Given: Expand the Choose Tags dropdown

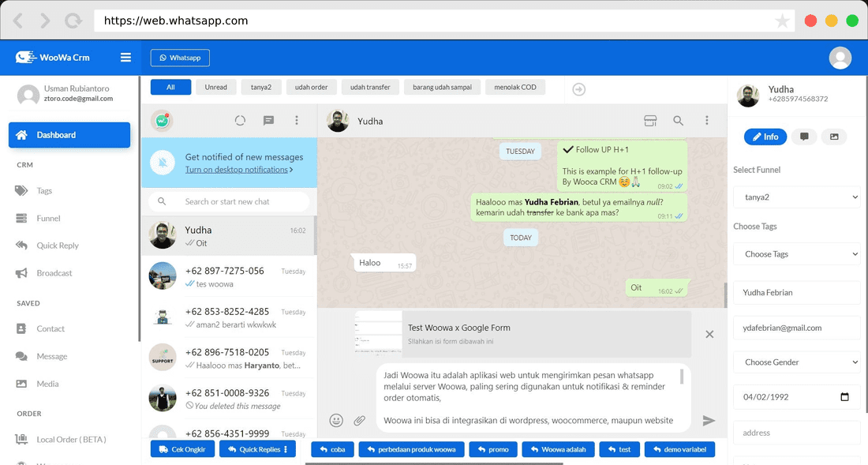Looking at the screenshot, I should tap(797, 254).
